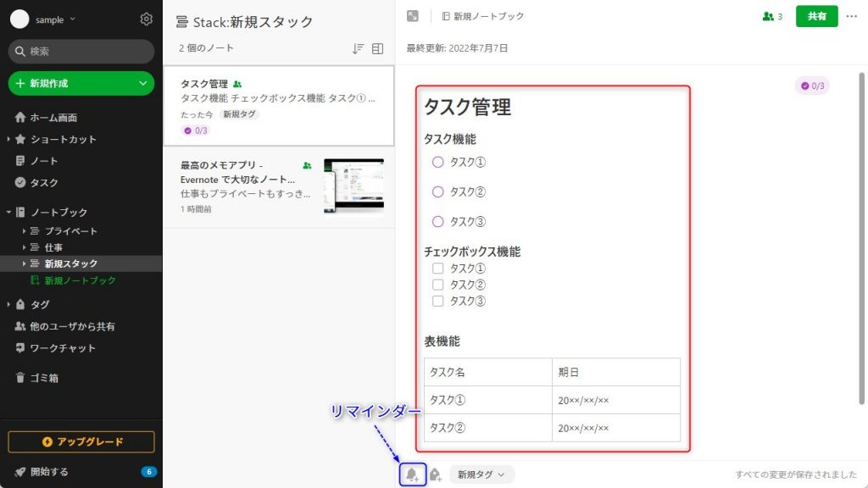Complete タスク② under タスク機能
This screenshot has width=868, height=488.
pos(438,192)
